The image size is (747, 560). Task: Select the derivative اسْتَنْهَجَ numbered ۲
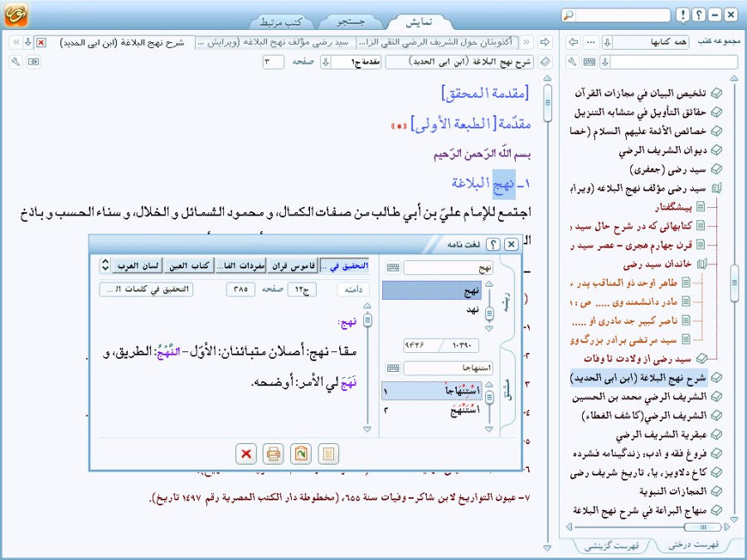coord(432,411)
